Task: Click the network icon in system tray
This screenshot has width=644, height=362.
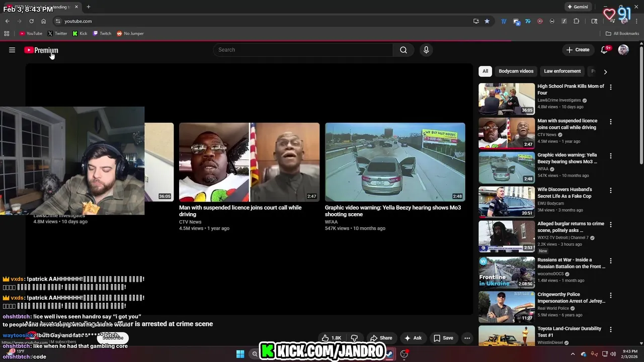Action: 605,354
